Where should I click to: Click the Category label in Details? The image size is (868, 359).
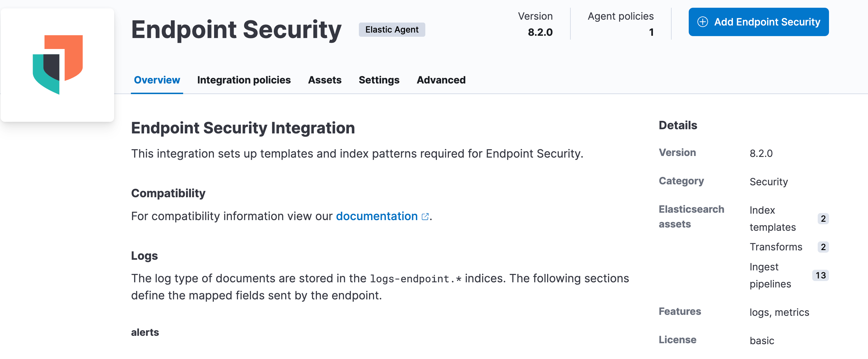pyautogui.click(x=681, y=181)
